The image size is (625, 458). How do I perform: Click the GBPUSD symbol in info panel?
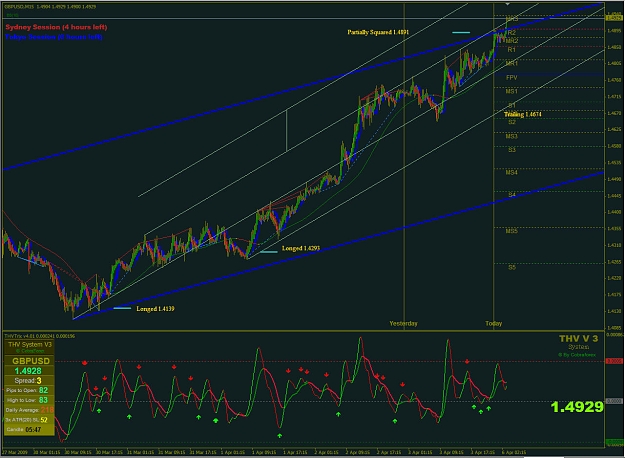pos(31,361)
